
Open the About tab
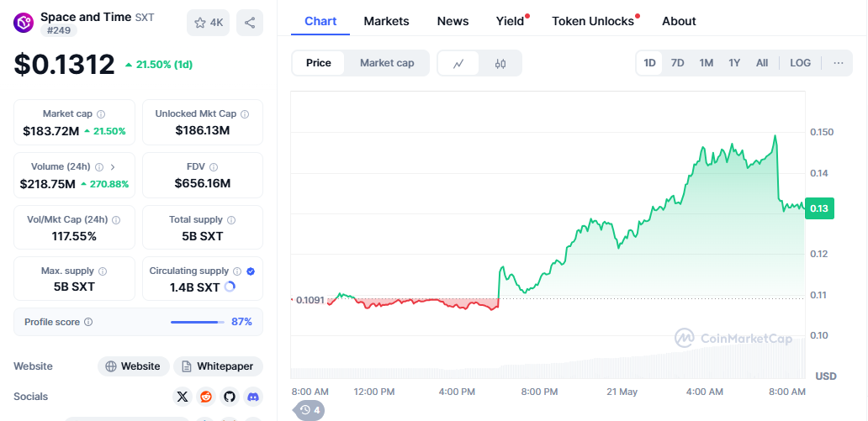point(680,22)
